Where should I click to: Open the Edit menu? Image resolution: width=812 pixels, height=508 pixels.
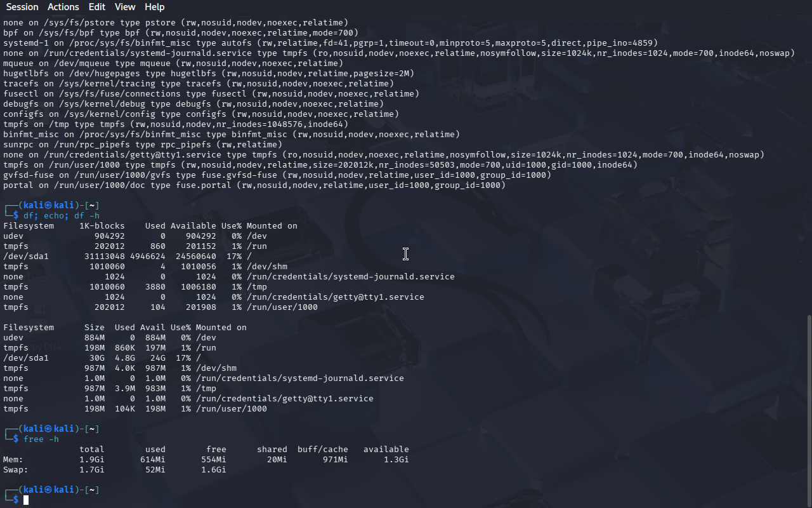click(97, 7)
